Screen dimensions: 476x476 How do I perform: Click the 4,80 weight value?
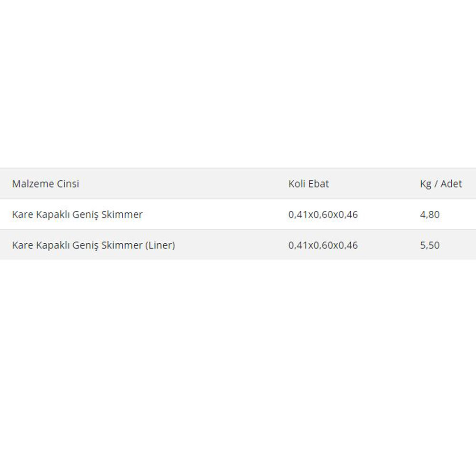pyautogui.click(x=429, y=215)
